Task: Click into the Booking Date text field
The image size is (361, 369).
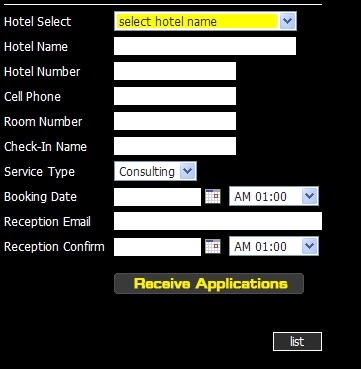Action: click(x=157, y=197)
